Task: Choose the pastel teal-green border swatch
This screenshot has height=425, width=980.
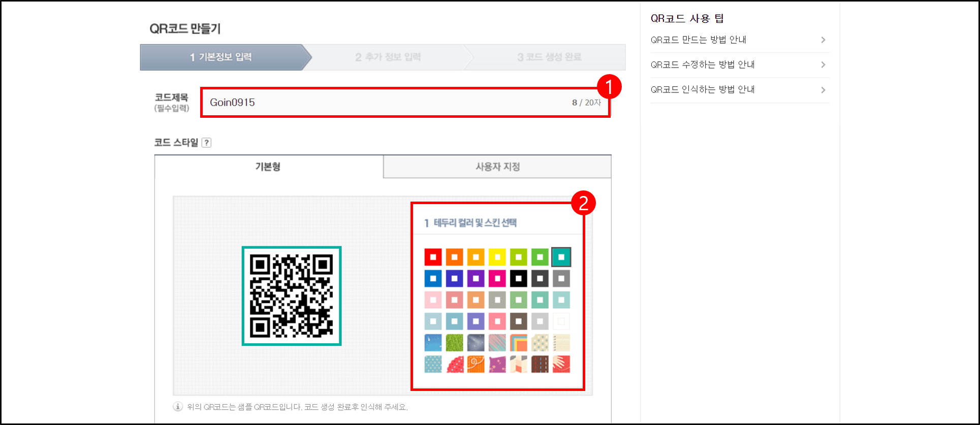Action: (x=540, y=300)
